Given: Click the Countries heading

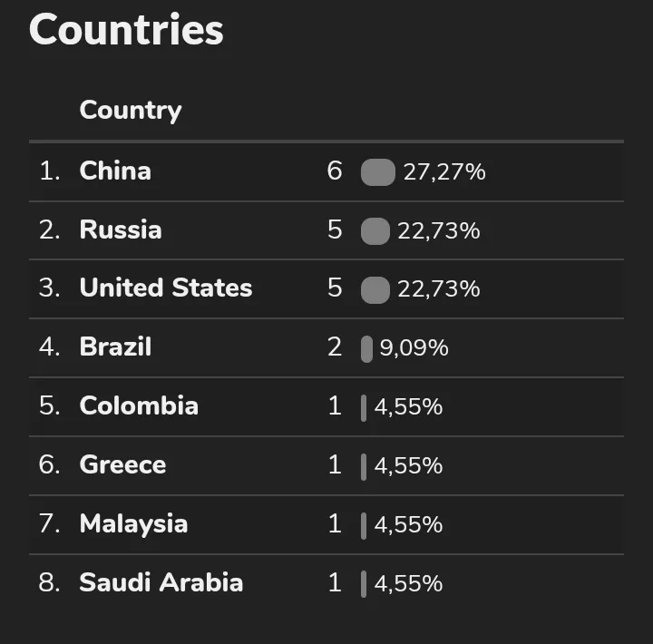Looking at the screenshot, I should point(126,29).
